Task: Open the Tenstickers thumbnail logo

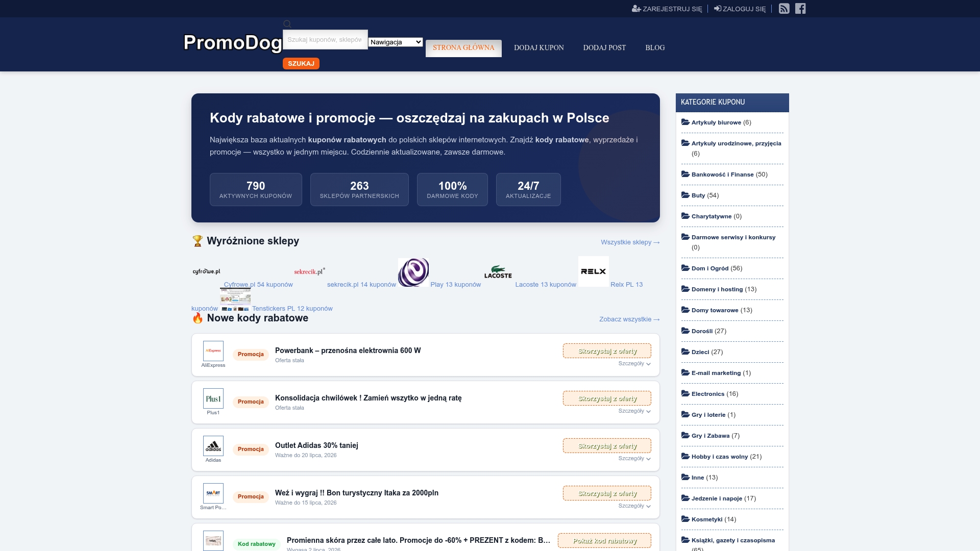Action: coord(235,299)
